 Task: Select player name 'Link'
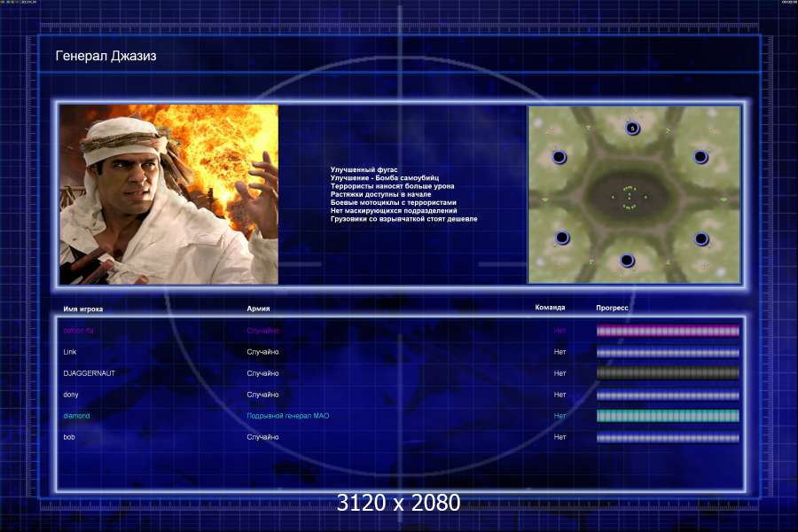coord(70,352)
